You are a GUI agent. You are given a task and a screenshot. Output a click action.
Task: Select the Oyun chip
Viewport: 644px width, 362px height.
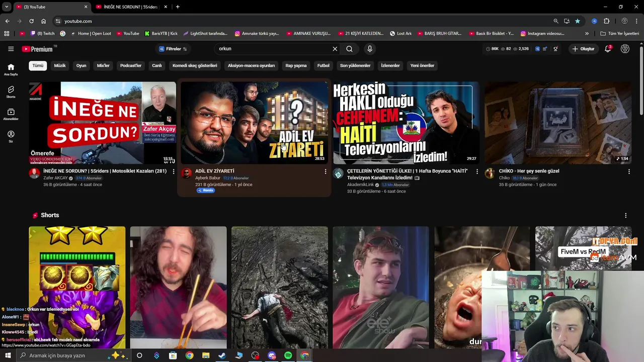pos(81,65)
